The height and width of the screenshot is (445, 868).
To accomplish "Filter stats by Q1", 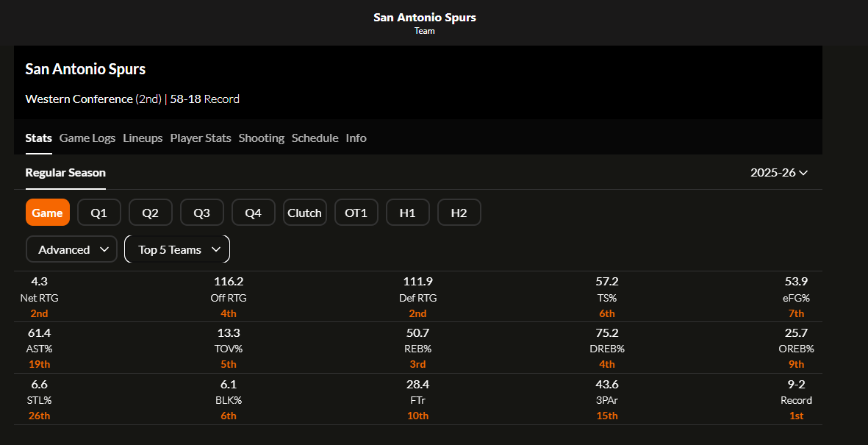I will coord(99,213).
